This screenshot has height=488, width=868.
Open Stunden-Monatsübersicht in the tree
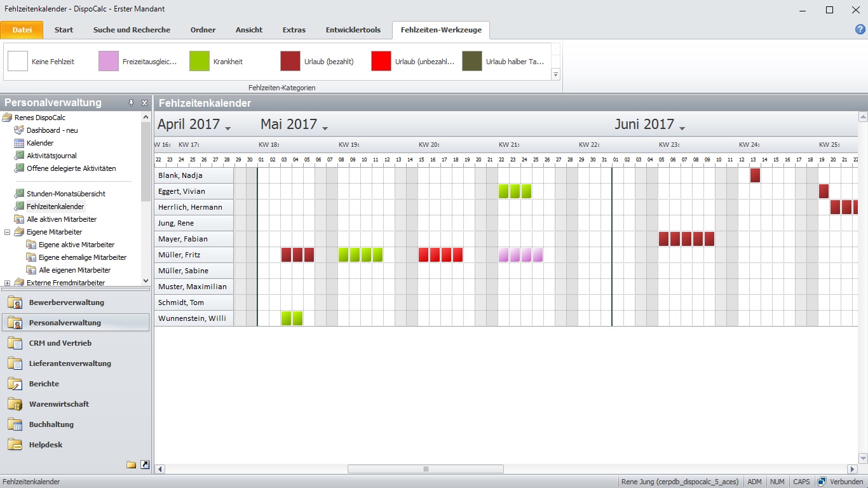(x=65, y=194)
